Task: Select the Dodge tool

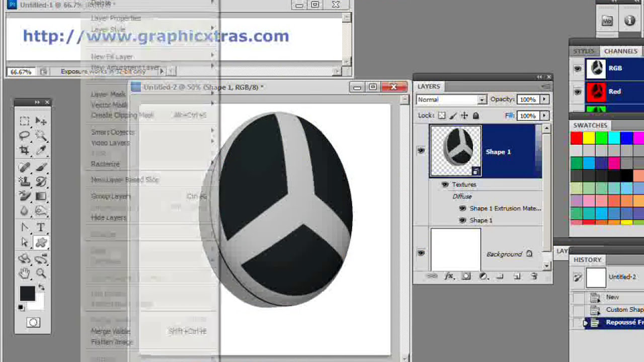Action: [x=41, y=211]
